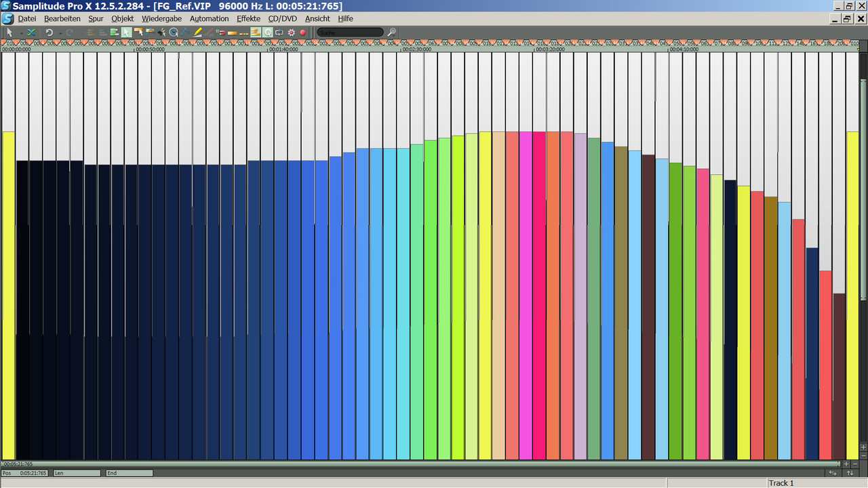The height and width of the screenshot is (488, 868).
Task: Click the Undo arrow icon
Action: [x=50, y=32]
